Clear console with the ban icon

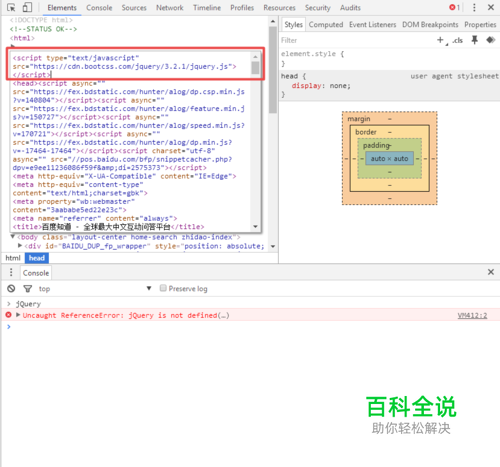click(x=11, y=288)
